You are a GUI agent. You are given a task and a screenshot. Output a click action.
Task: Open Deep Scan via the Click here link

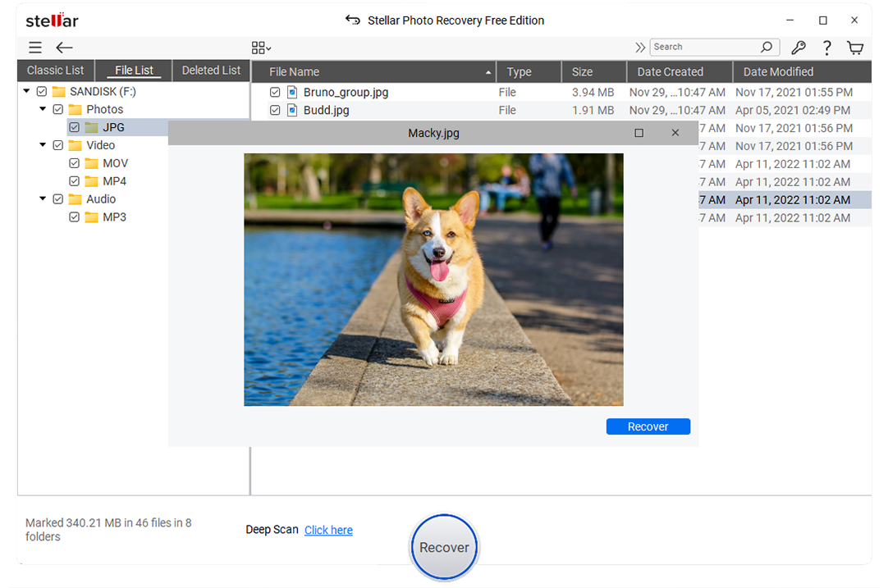point(328,530)
